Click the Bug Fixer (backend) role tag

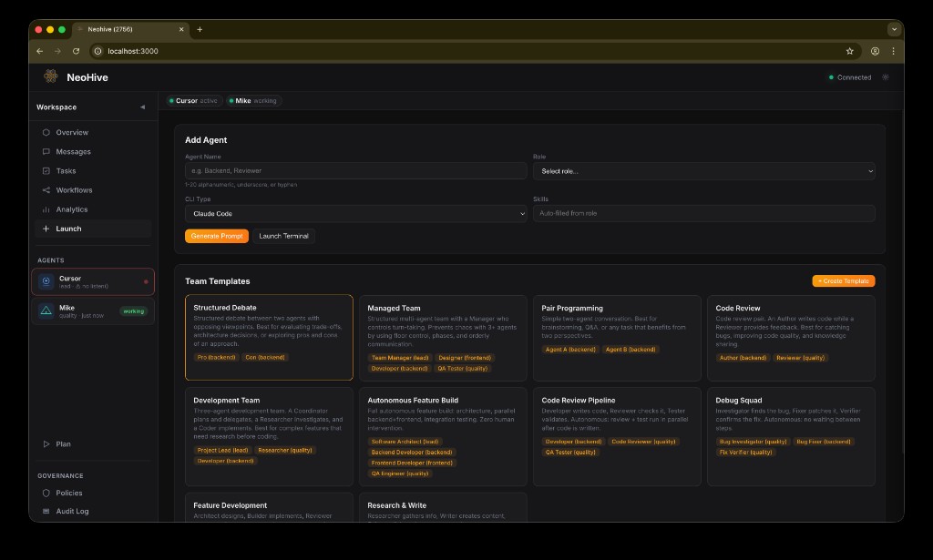(824, 442)
